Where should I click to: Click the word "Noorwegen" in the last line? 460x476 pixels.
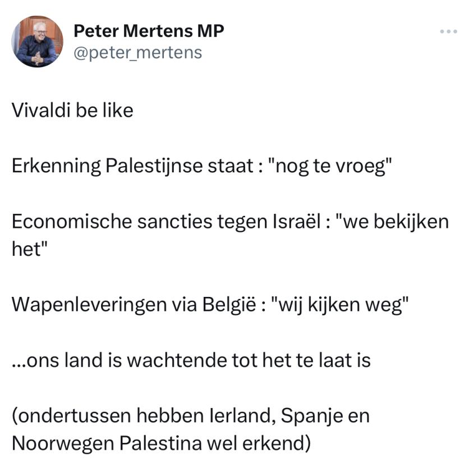pyautogui.click(x=61, y=443)
